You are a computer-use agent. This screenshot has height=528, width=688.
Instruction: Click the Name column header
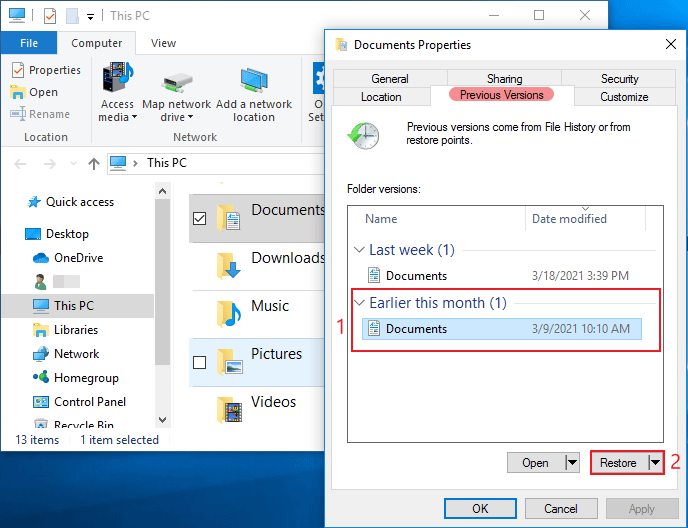point(437,219)
